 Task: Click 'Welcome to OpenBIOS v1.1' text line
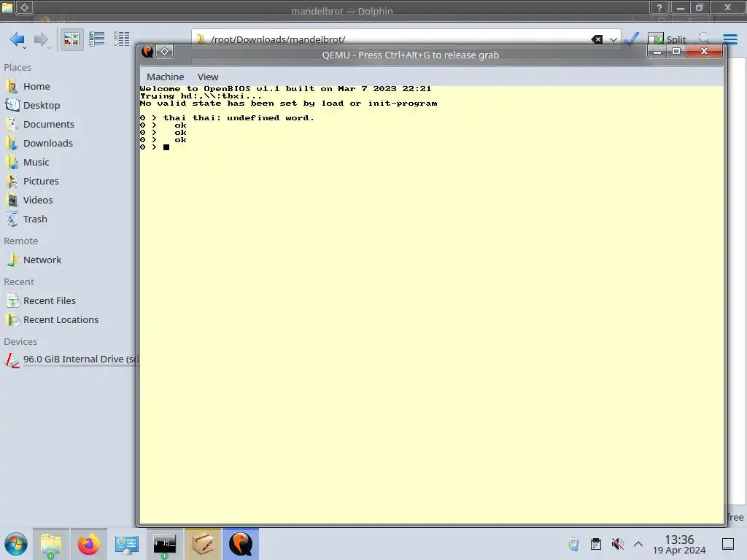point(285,88)
